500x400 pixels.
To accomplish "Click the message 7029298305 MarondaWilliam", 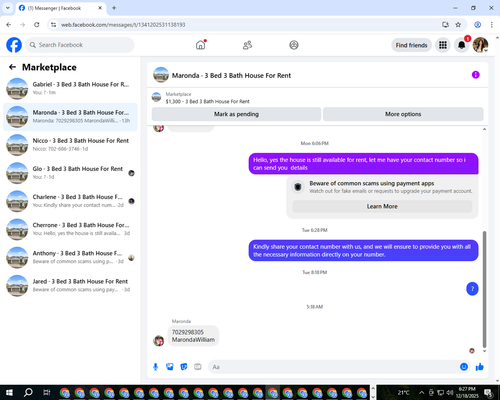I will (x=193, y=336).
